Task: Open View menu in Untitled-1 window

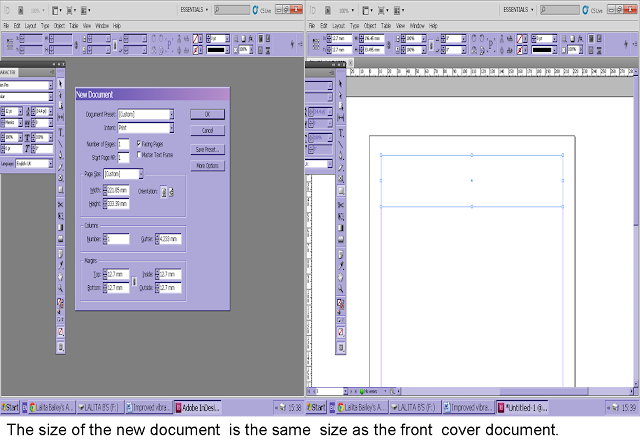Action: tap(400, 26)
